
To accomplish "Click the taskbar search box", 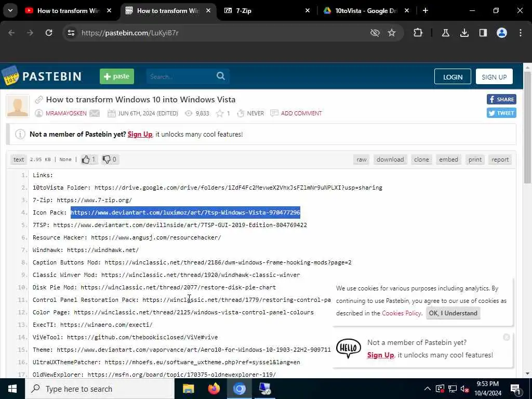I will [x=100, y=389].
